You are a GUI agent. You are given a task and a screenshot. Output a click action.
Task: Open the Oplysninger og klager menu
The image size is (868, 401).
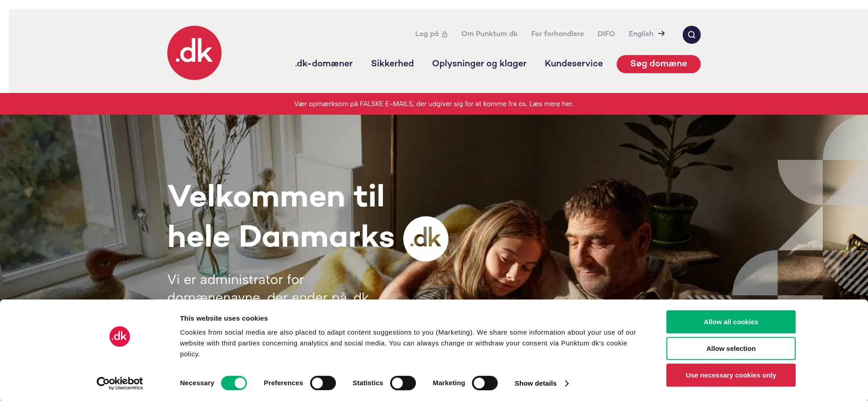479,64
